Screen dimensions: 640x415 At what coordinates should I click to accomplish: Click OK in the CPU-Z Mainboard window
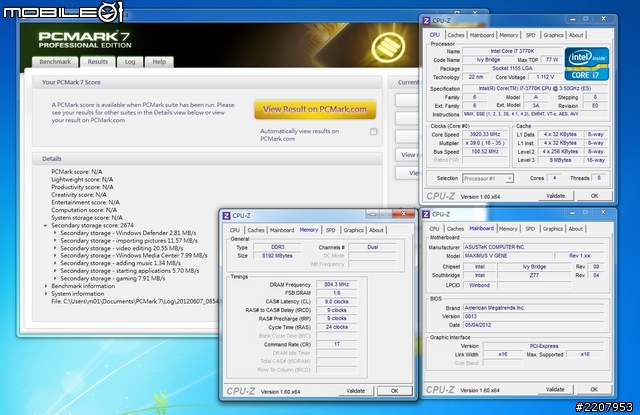(594, 389)
